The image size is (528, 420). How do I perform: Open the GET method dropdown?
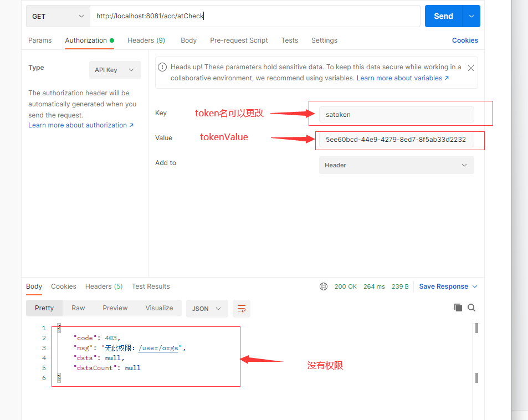point(58,16)
